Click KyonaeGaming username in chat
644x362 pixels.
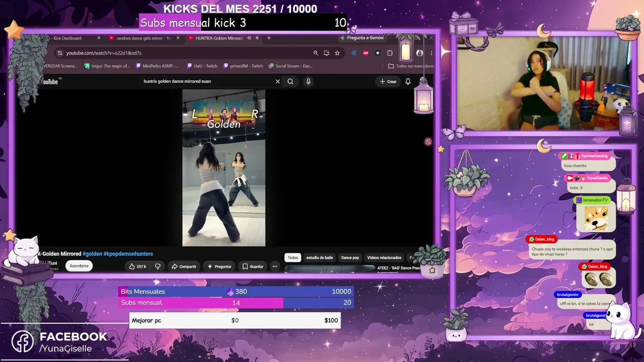point(594,156)
